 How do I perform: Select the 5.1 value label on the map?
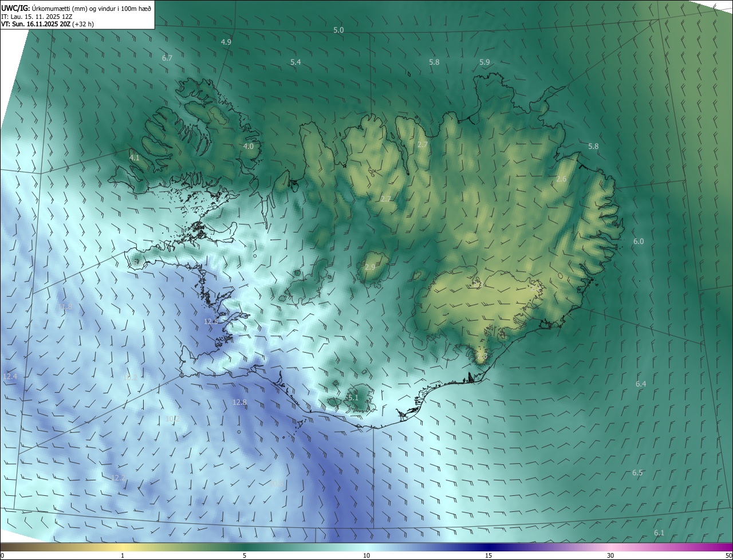point(353,397)
